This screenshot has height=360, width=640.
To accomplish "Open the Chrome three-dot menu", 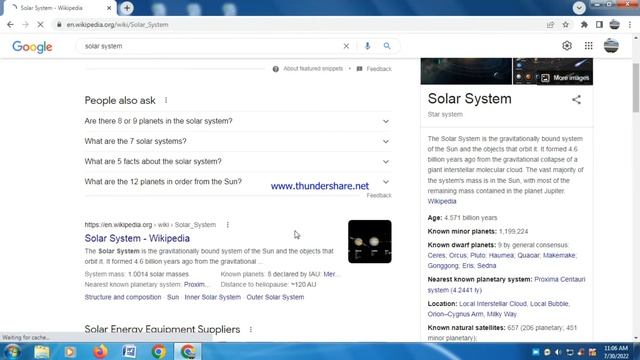I will click(630, 24).
